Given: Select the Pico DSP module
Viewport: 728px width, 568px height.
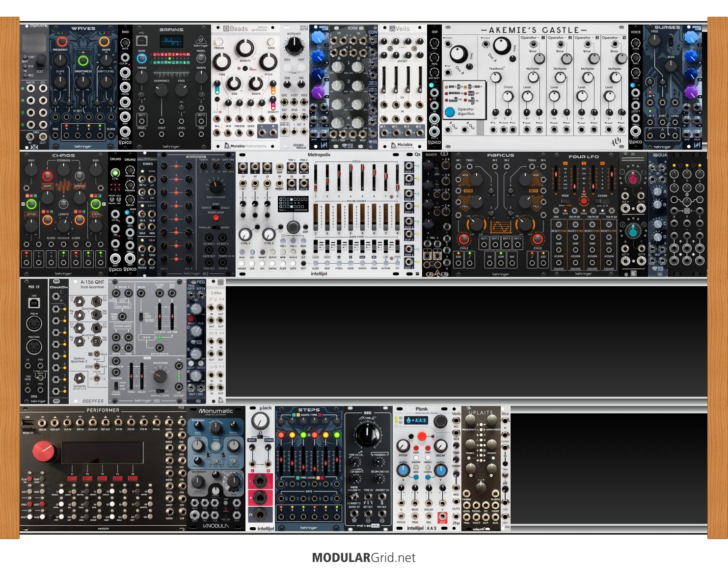Looking at the screenshot, I should (x=434, y=87).
